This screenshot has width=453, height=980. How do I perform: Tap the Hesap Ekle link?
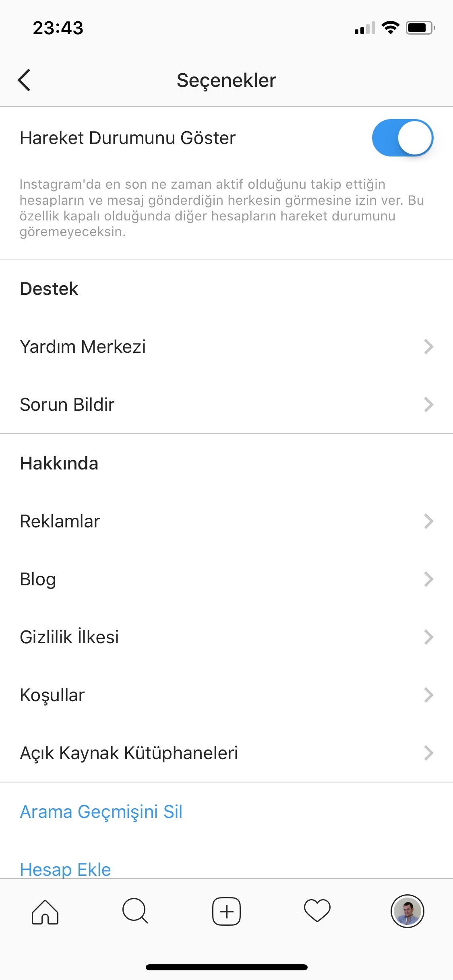tap(65, 869)
